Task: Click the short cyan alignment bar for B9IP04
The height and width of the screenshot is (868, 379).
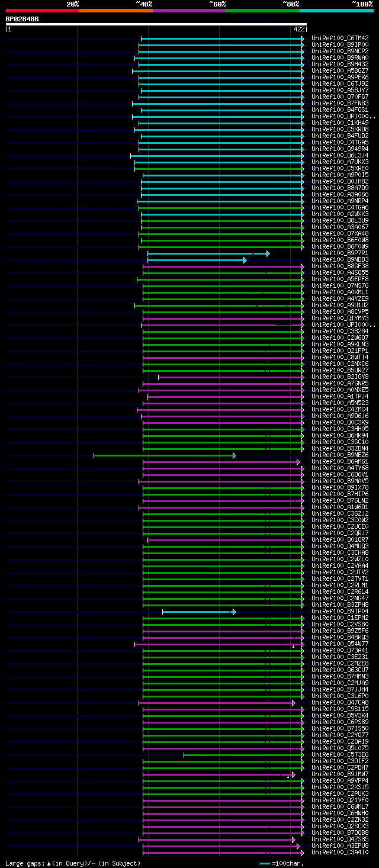Action: (199, 612)
